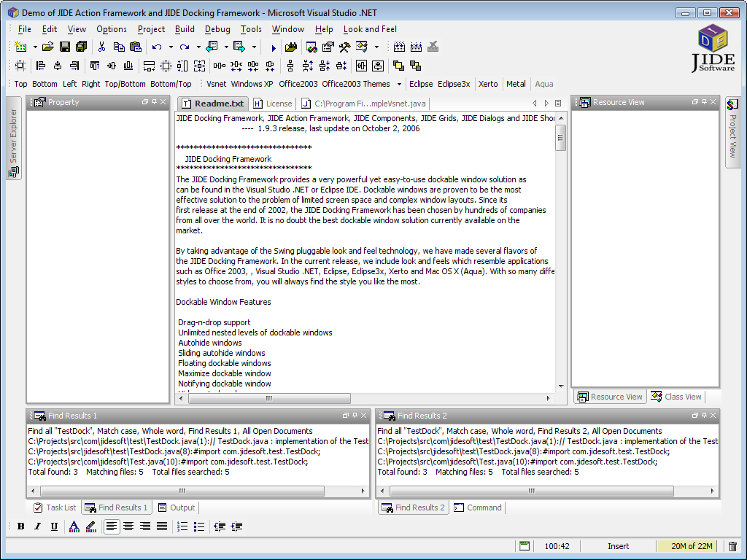Select right text alignment
Screen dimensions: 747x560
145,526
